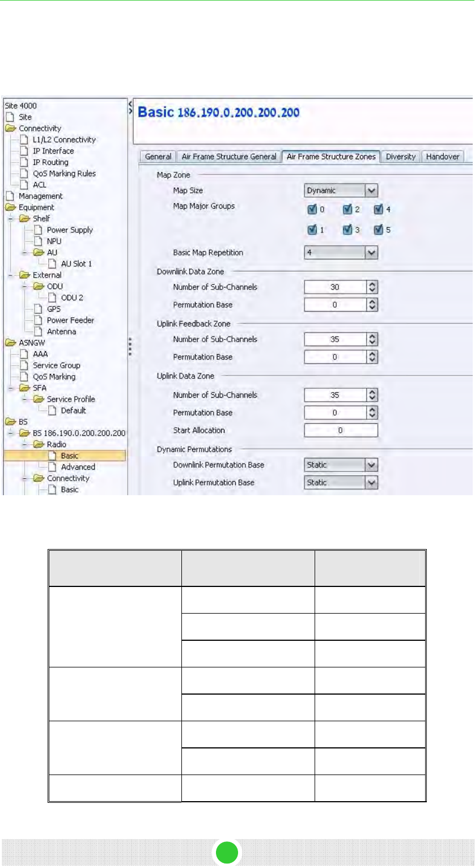This screenshot has width=475, height=868.
Task: Open Basic Map Repetition dropdown
Action: click(x=371, y=253)
